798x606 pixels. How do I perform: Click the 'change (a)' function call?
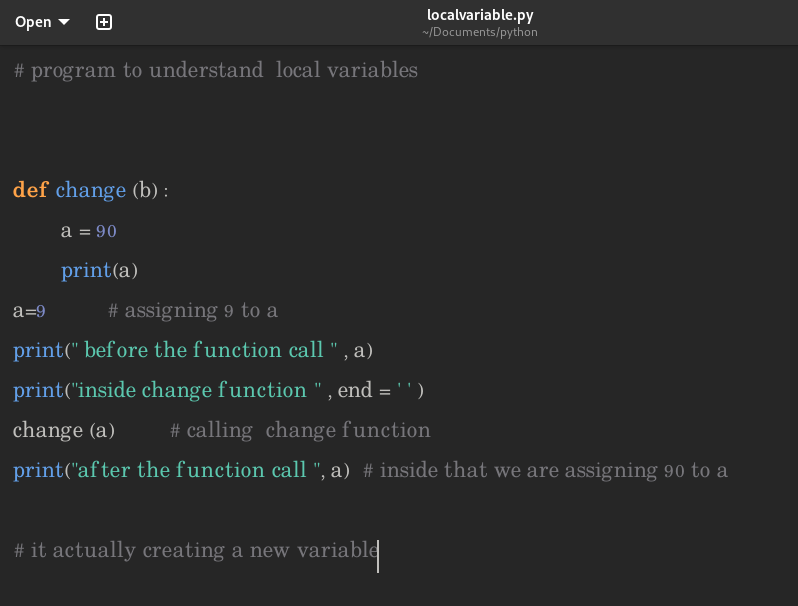(64, 430)
